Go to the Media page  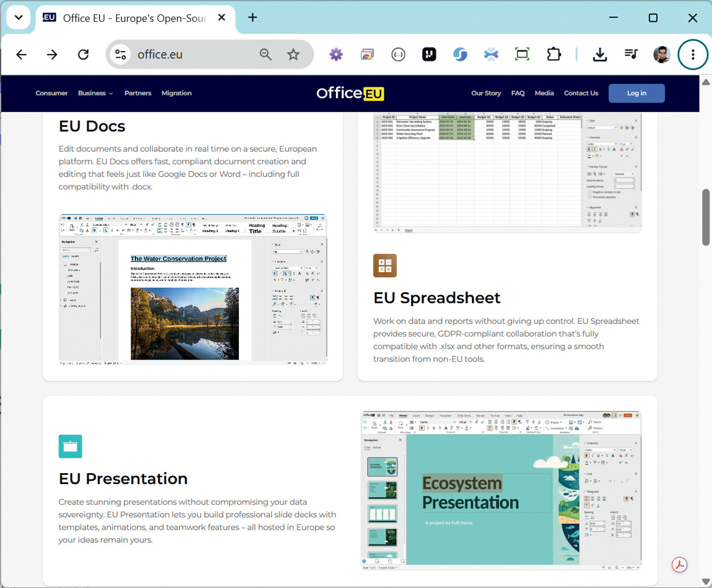(544, 93)
